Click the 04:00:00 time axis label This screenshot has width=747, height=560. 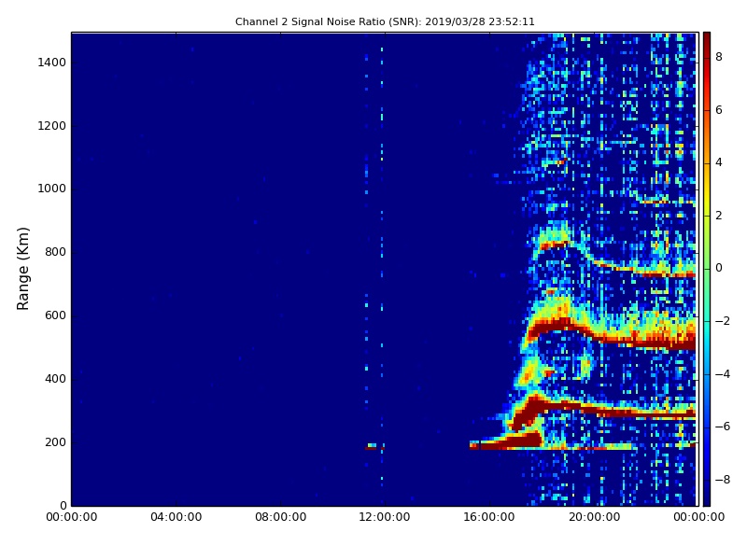coord(176,517)
